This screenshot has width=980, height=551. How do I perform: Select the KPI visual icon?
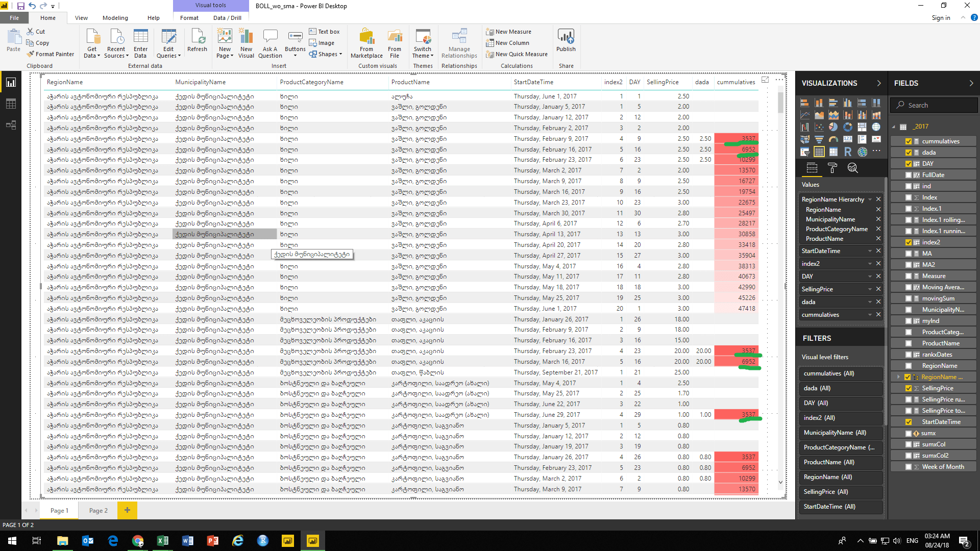click(x=876, y=139)
